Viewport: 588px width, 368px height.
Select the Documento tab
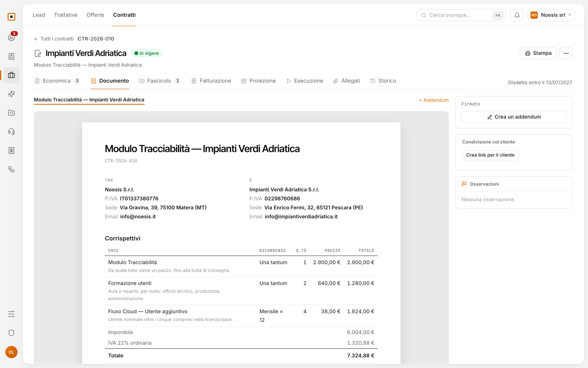click(110, 81)
